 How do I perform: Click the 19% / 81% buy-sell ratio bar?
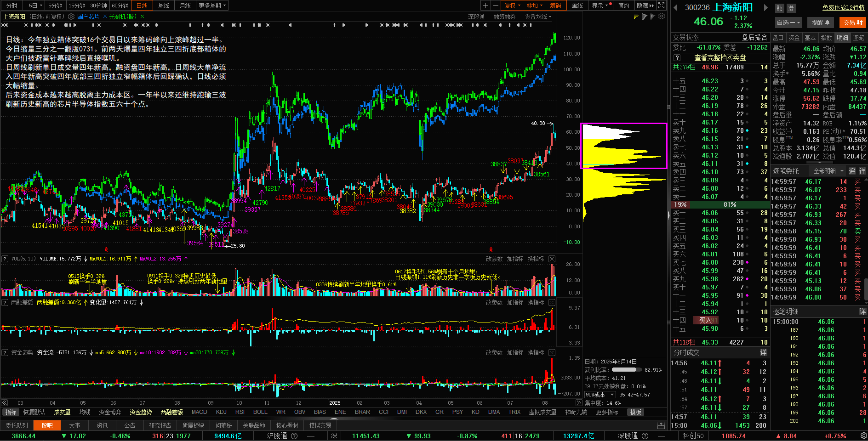(720, 204)
